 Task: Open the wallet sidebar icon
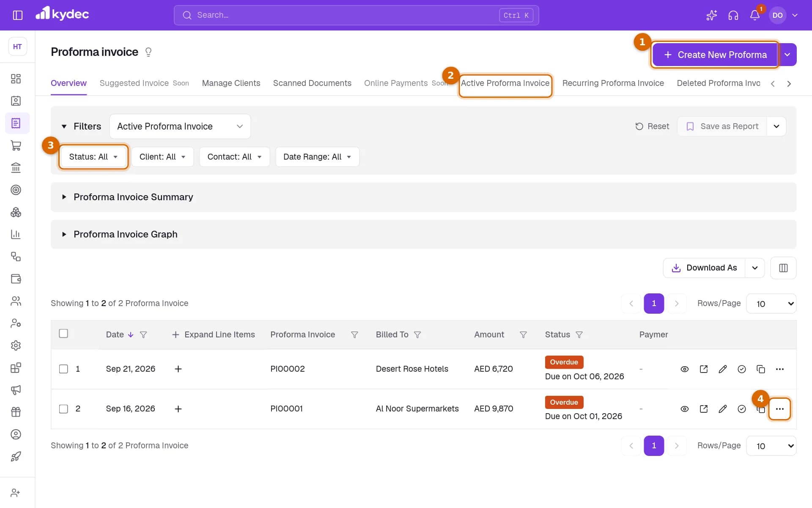16,279
